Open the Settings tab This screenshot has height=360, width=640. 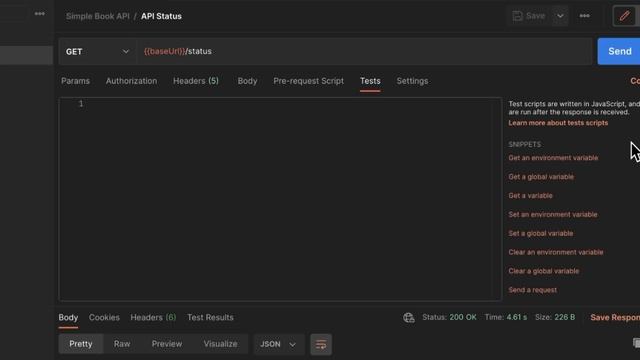point(412,81)
